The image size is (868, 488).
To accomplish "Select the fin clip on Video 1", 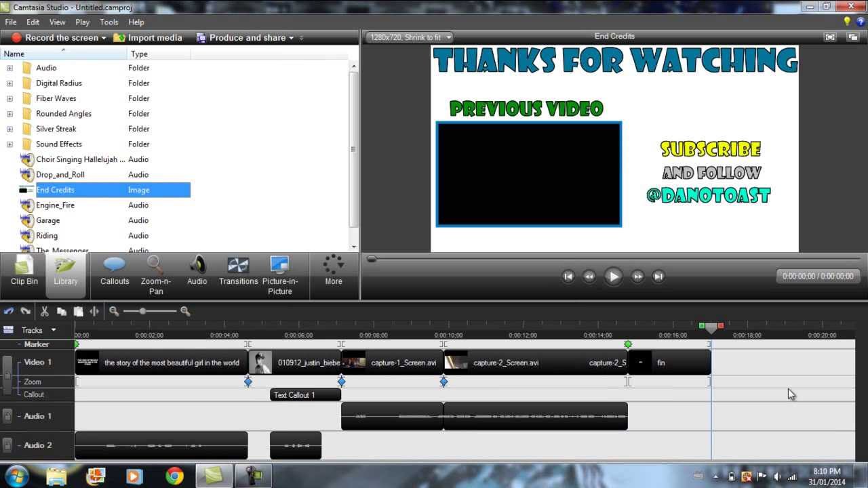I will (670, 363).
